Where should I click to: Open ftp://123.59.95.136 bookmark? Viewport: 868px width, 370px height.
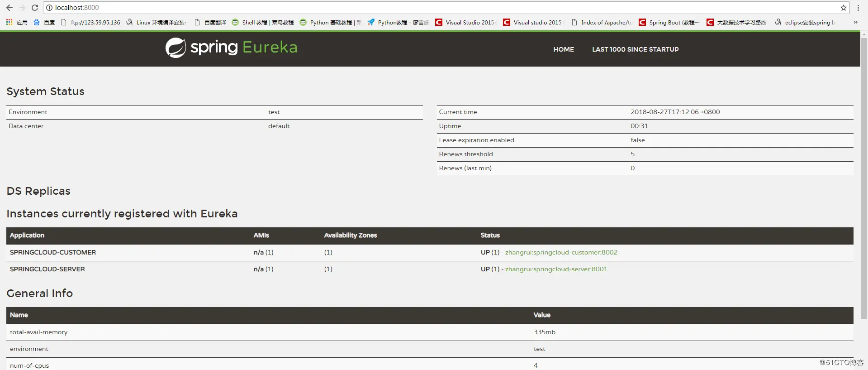tap(90, 22)
